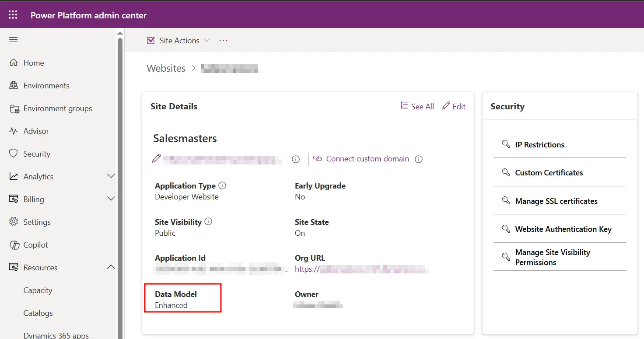
Task: Click the Analytics chart icon
Action: [14, 176]
